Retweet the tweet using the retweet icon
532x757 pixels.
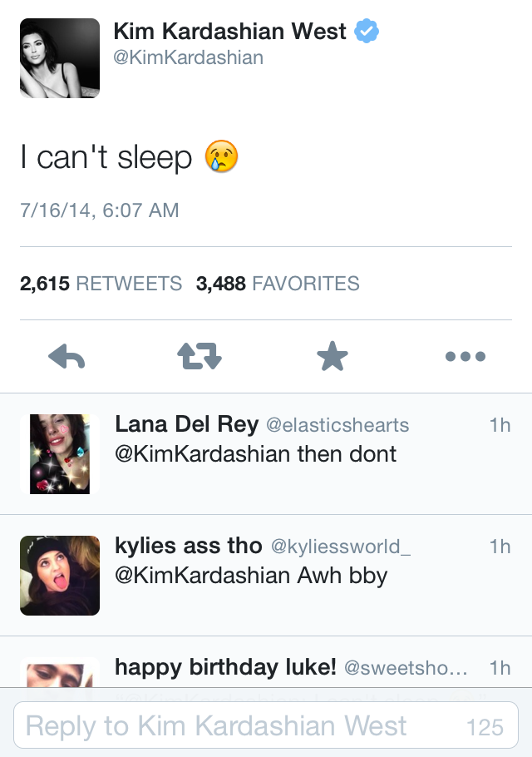point(199,357)
